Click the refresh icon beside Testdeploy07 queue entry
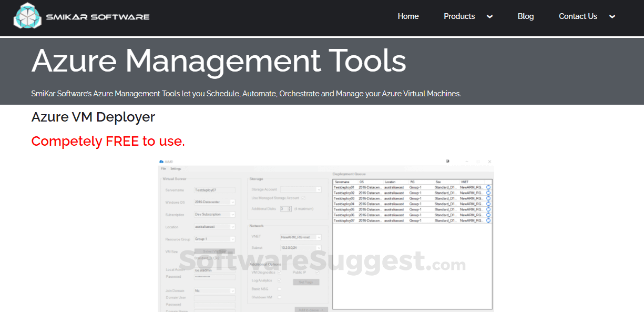644x312 pixels. click(488, 220)
